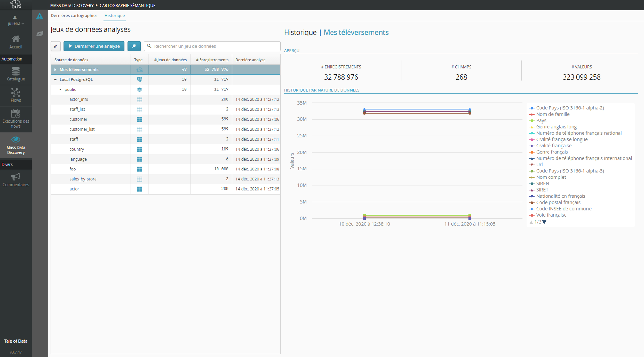The image size is (644, 357).
Task: Click the 11 déc. 2020 data point on top line
Action: (x=470, y=109)
